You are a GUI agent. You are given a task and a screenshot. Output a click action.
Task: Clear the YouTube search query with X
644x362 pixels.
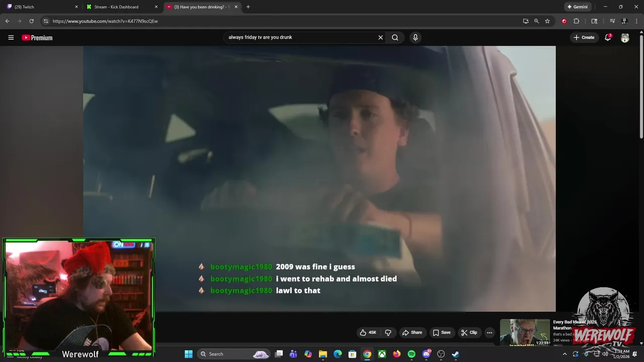(x=380, y=37)
